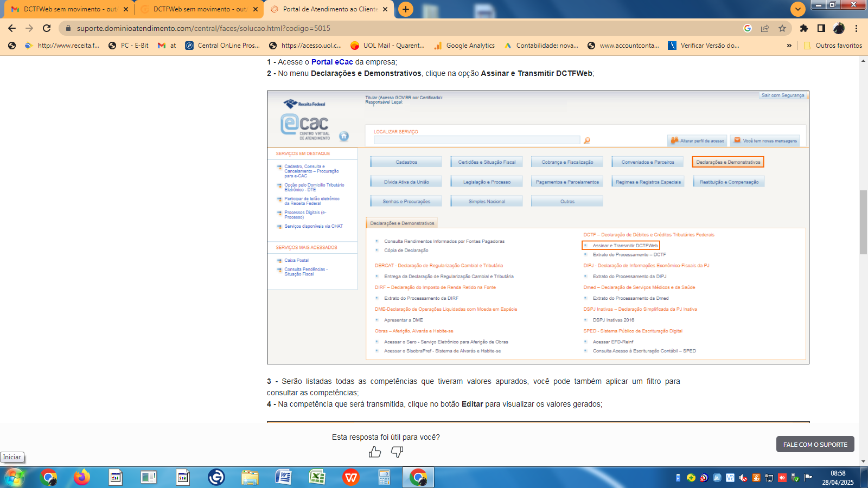Open the www.accountconta... bookmark
This screenshot has width=868, height=488.
tap(623, 46)
